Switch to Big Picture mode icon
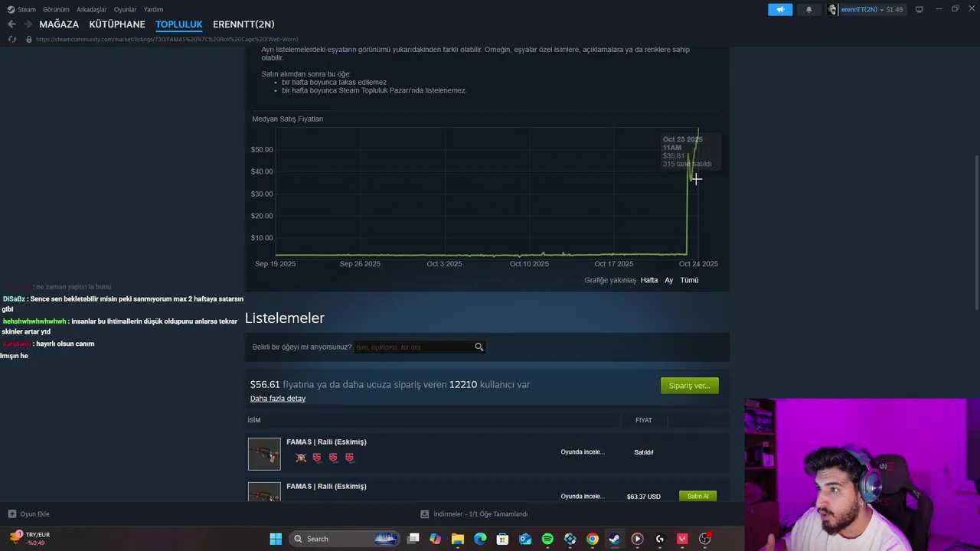This screenshot has height=551, width=980. tap(919, 9)
